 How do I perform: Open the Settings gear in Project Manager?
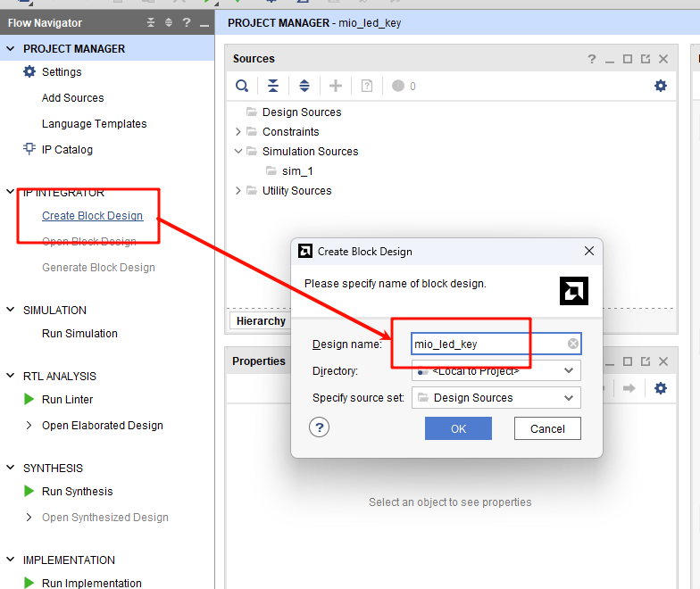click(29, 71)
